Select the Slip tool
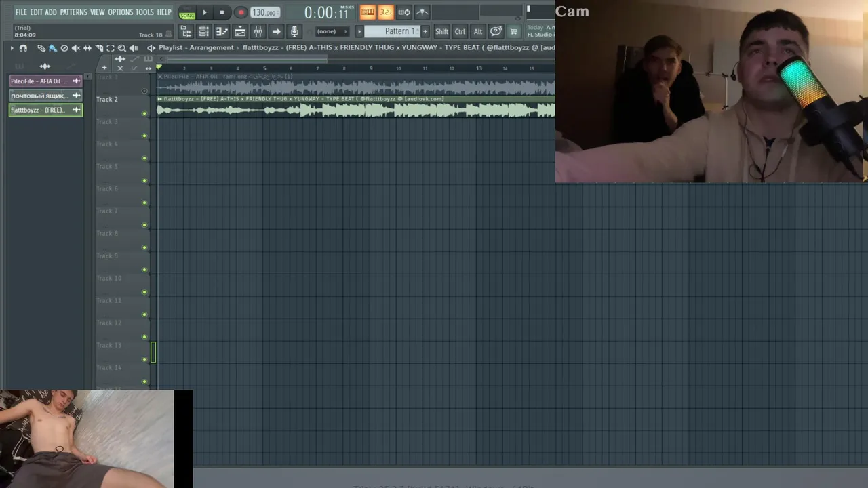The height and width of the screenshot is (488, 868). 87,48
